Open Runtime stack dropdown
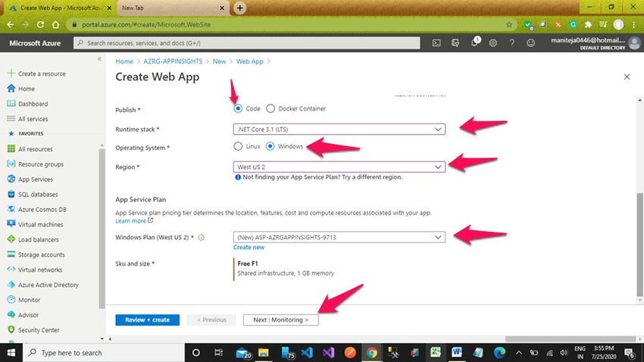Image resolution: width=644 pixels, height=362 pixels. pos(339,130)
